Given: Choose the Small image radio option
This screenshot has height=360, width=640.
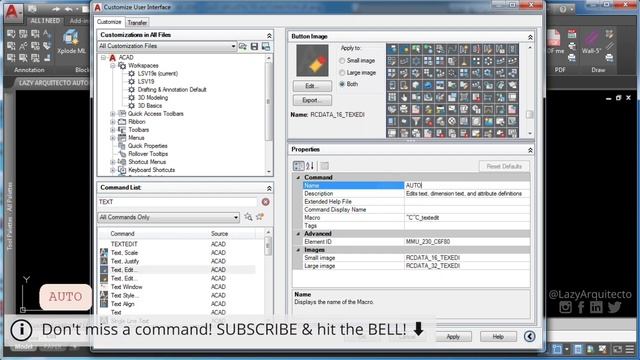Looking at the screenshot, I should (x=342, y=60).
